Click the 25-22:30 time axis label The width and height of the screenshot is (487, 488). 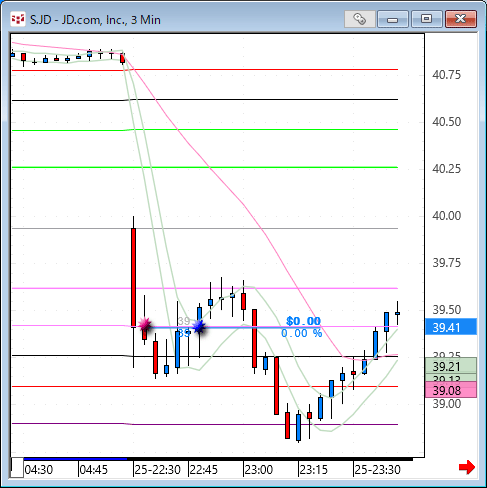[x=158, y=470]
